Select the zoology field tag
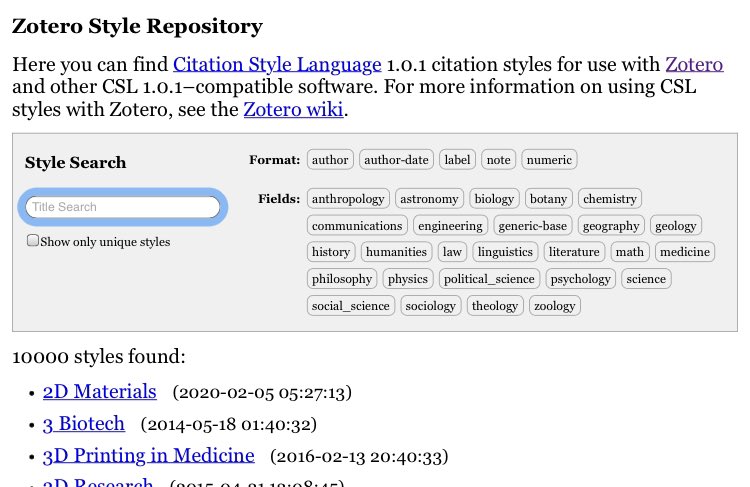 click(555, 306)
